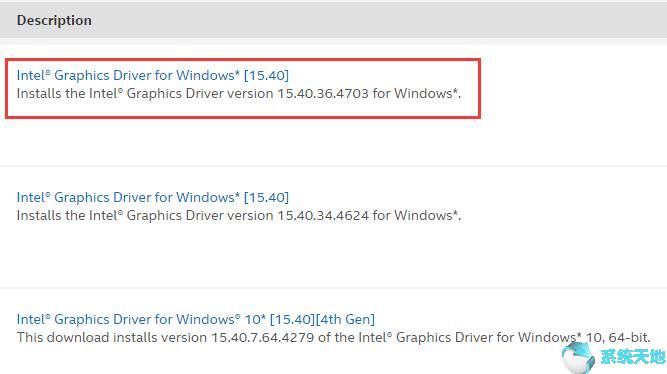
Task: Open the Windows 10 [15.40][4th Gen] driver link
Action: tap(196, 320)
